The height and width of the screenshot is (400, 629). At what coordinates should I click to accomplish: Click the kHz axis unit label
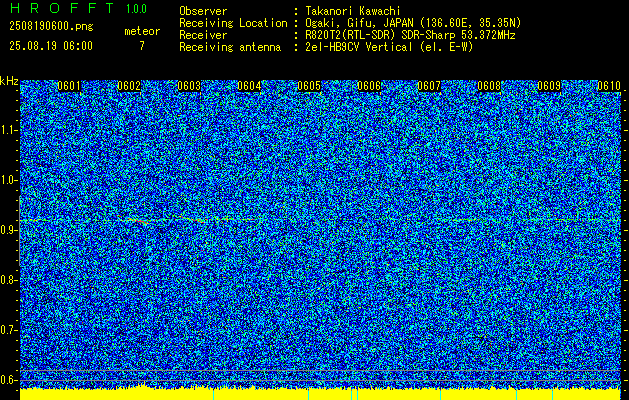9,81
